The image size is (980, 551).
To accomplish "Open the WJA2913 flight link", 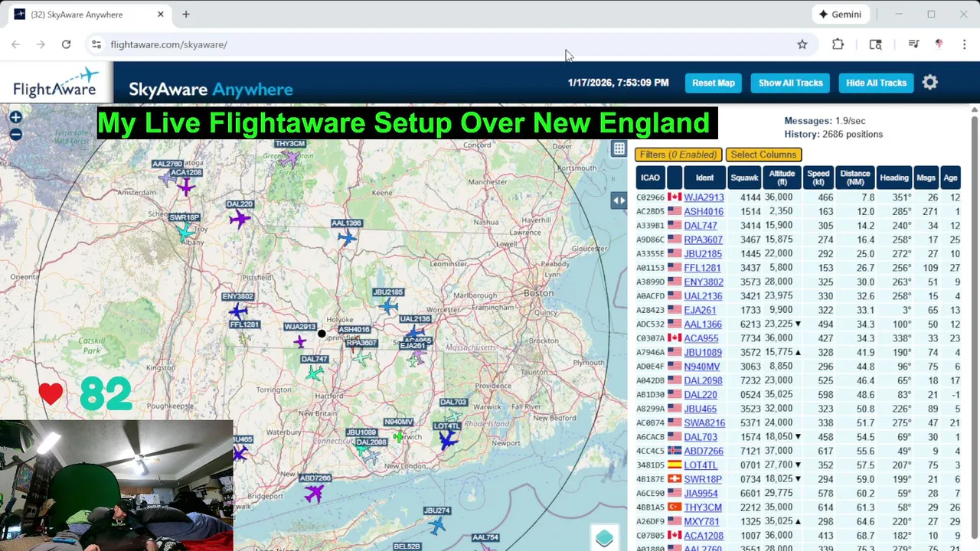I will [704, 197].
